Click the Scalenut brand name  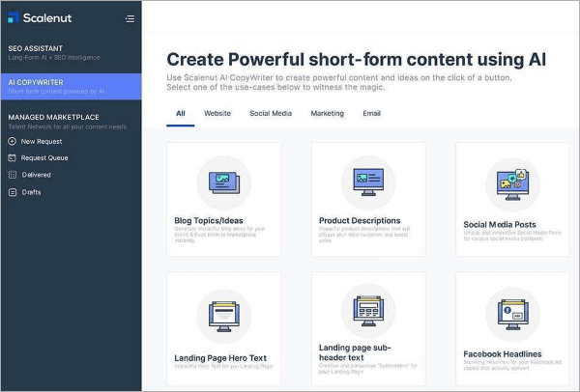tap(47, 17)
